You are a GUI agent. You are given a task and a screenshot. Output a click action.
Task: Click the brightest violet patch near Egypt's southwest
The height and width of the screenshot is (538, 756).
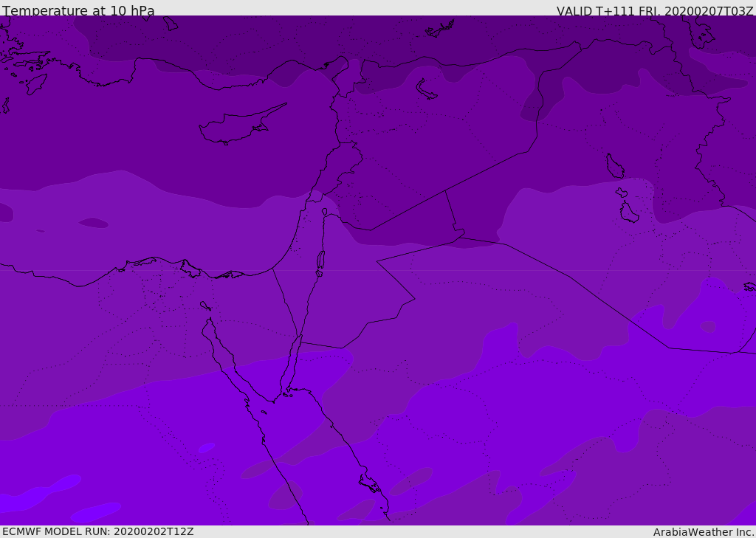[41, 494]
